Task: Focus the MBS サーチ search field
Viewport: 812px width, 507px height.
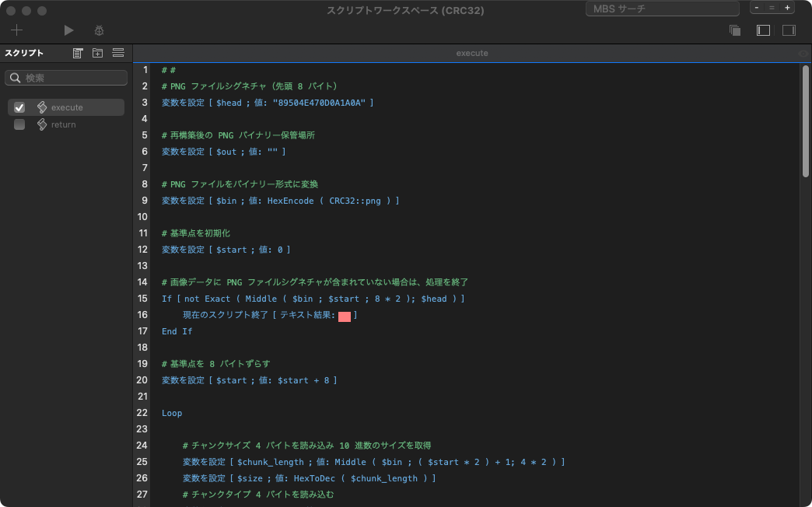Action: (663, 9)
